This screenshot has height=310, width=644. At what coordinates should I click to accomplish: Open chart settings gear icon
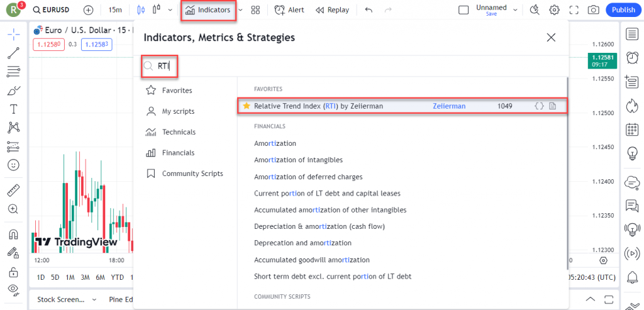(x=554, y=10)
